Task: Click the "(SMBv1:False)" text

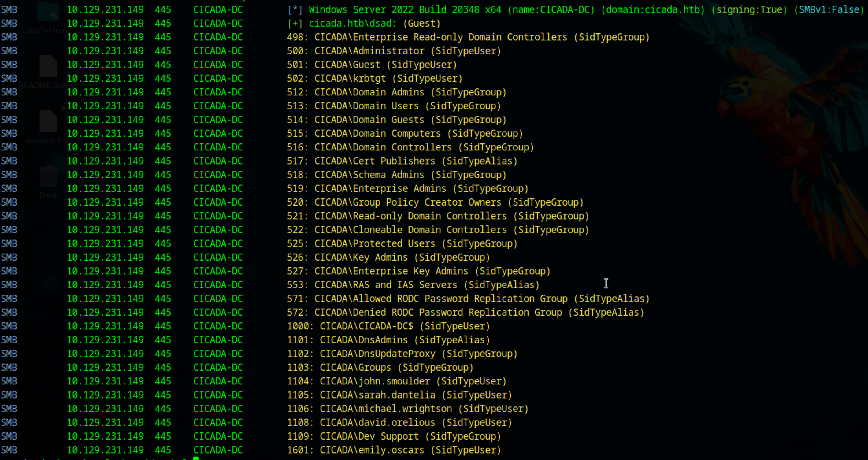Action: 829,9
